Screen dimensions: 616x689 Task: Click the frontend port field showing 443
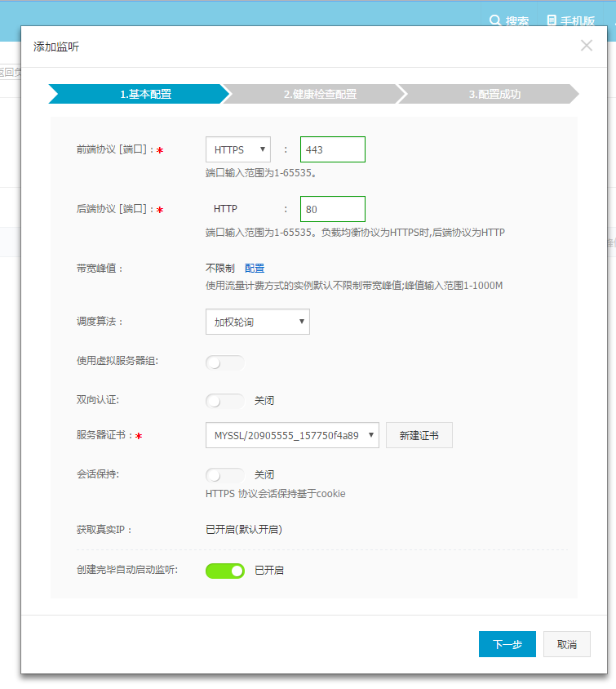[332, 150]
